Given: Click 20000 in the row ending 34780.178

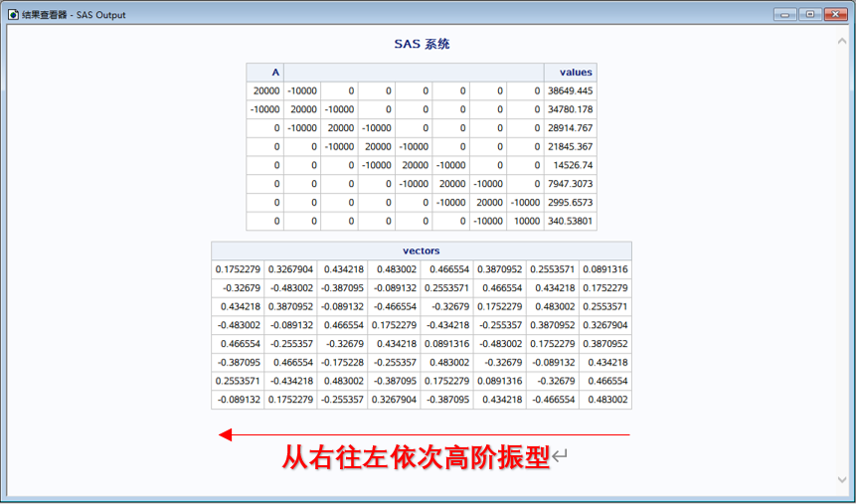Looking at the screenshot, I should pyautogui.click(x=302, y=109).
